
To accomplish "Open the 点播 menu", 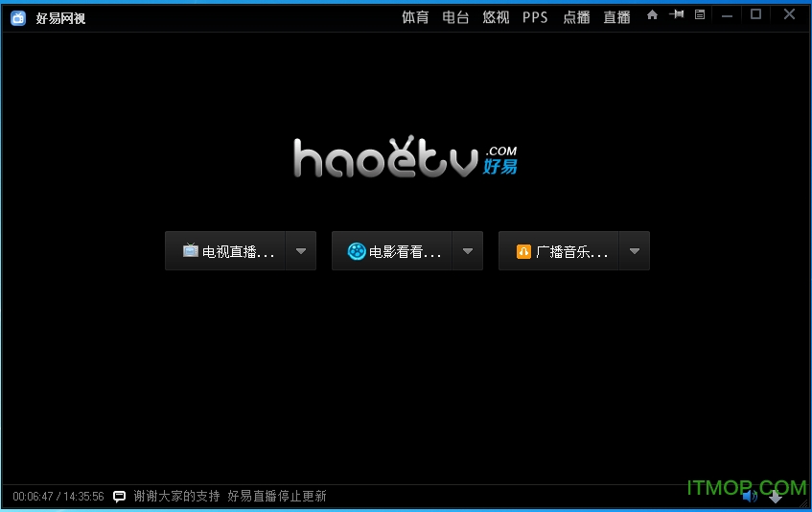I will (576, 17).
